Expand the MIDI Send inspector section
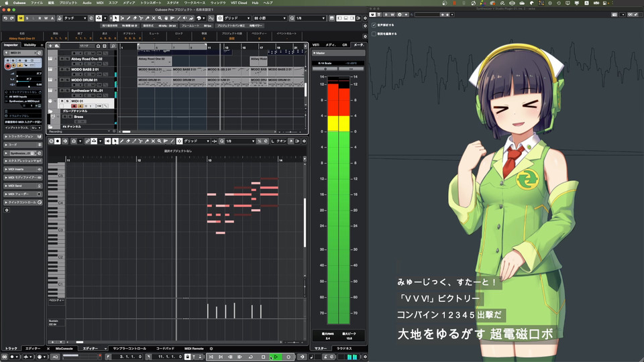Viewport: 644px width, 362px height. click(x=23, y=186)
